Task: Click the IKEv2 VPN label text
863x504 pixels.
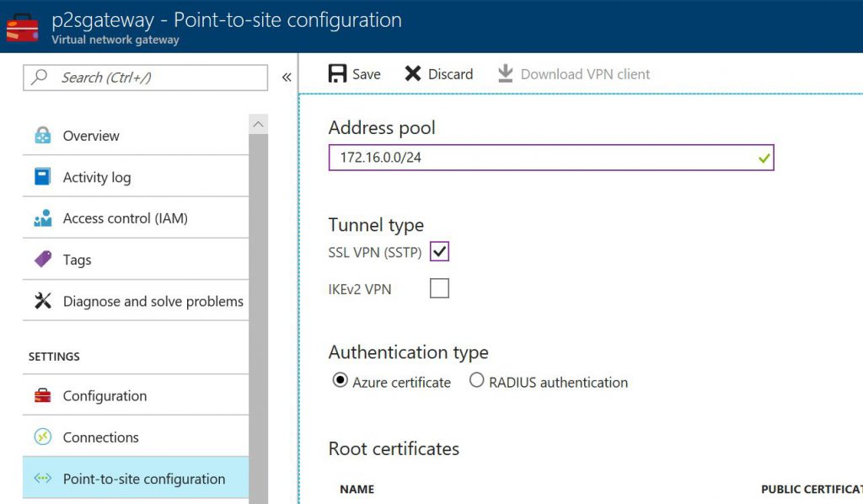Action: click(359, 289)
